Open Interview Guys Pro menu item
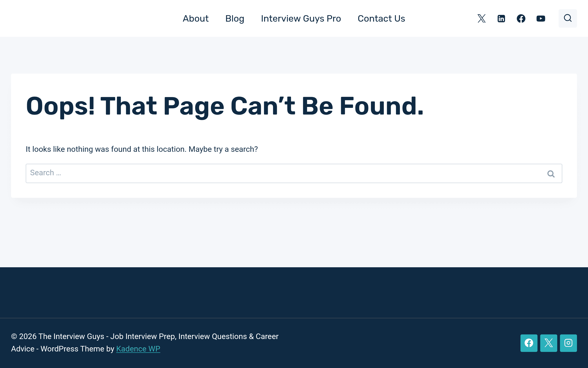Image resolution: width=588 pixels, height=368 pixels. (x=301, y=18)
